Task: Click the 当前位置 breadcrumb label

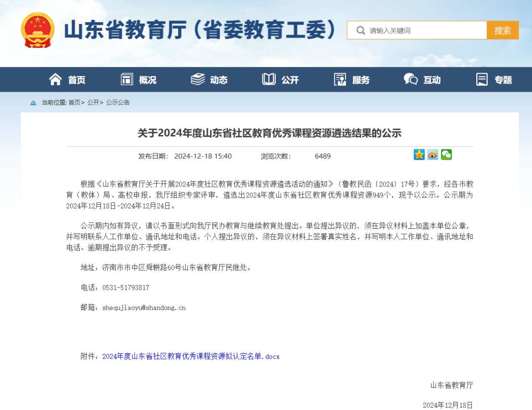Action: pos(54,102)
